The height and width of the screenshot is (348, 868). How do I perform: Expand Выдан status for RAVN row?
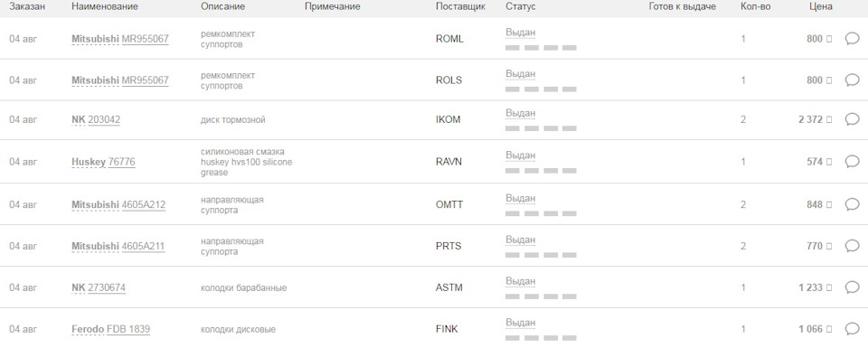521,155
